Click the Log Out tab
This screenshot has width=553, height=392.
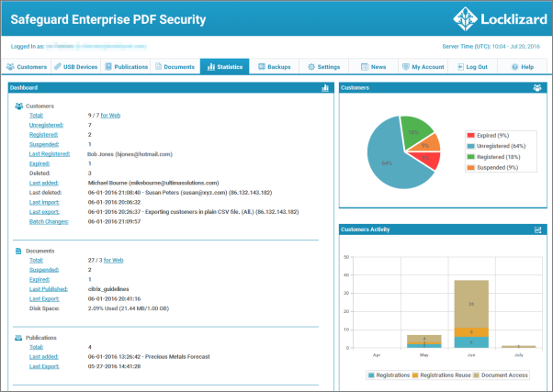point(472,67)
